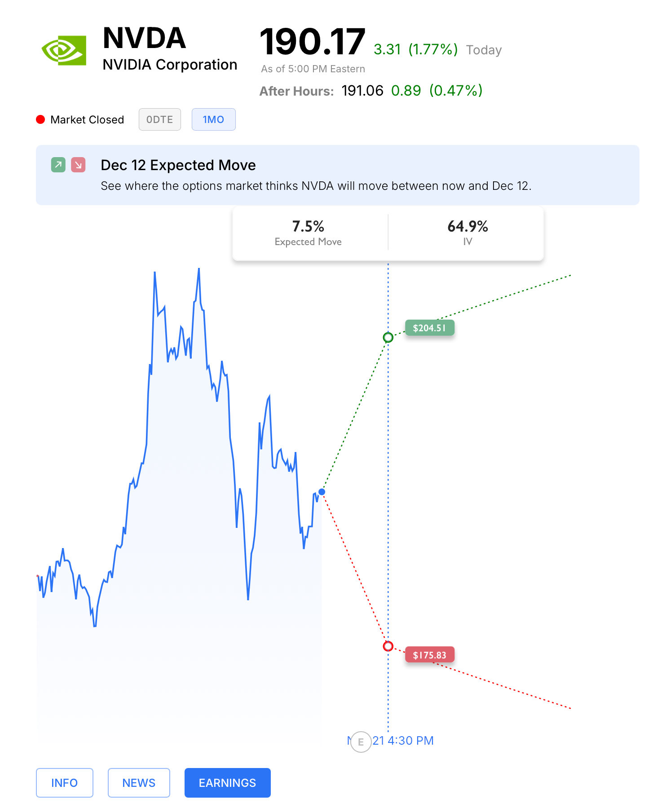Image resolution: width=657 pixels, height=812 pixels.
Task: Click the NVDA ticker heading
Action: 144,38
